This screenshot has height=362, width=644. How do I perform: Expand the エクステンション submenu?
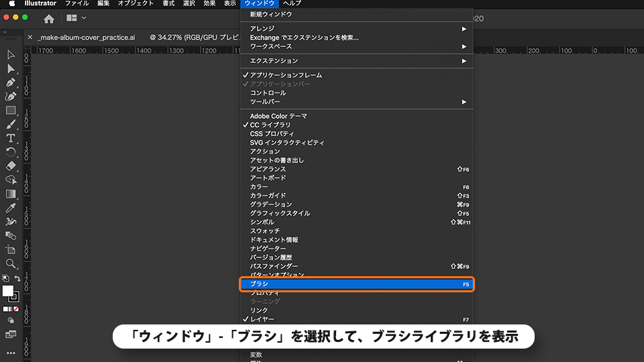click(x=356, y=61)
